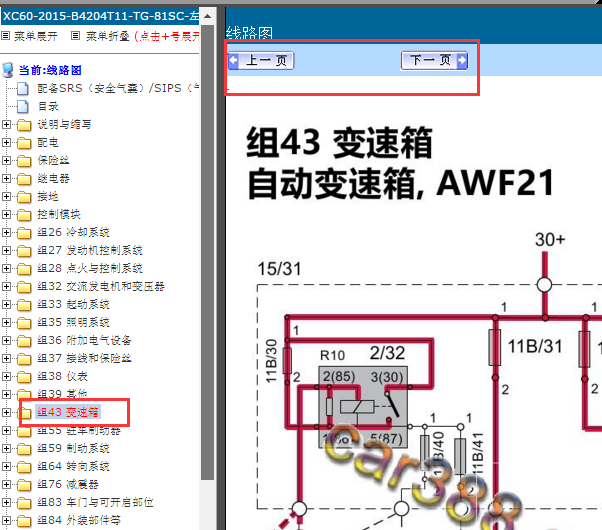The height and width of the screenshot is (530, 602).
Task: Click the 继电器 folder icon
Action: (24, 179)
